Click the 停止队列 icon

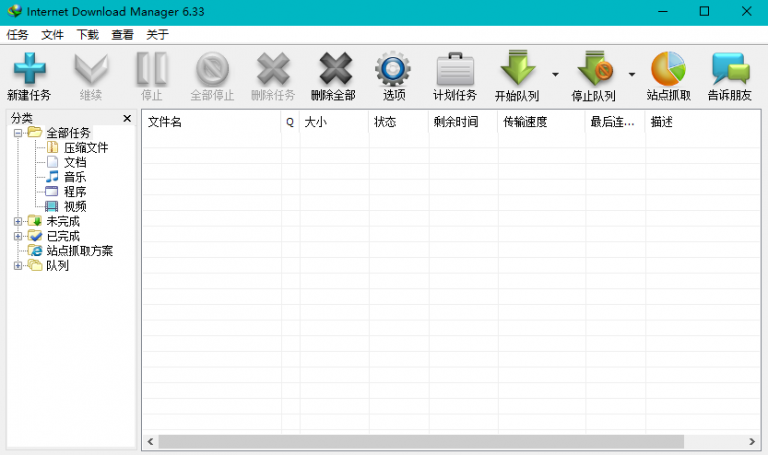[595, 68]
